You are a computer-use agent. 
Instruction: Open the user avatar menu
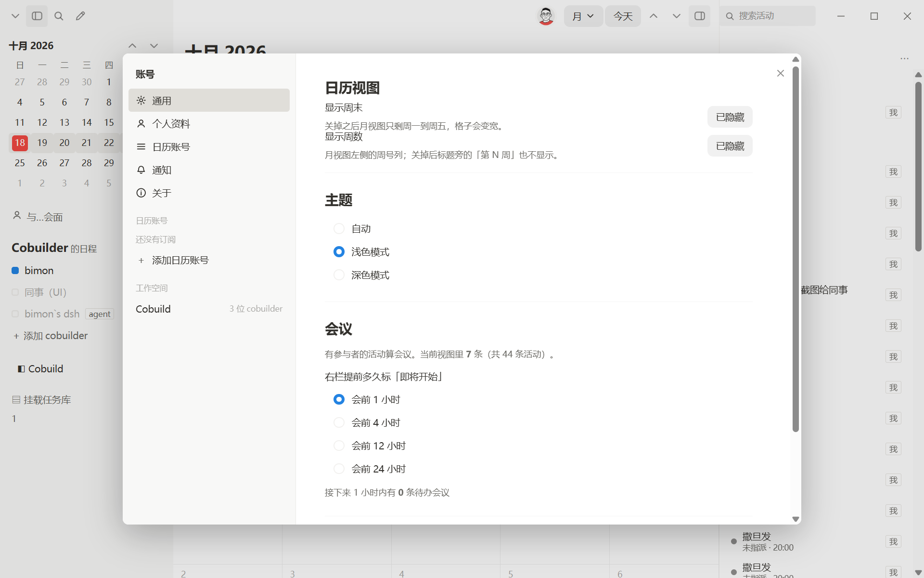tap(545, 16)
